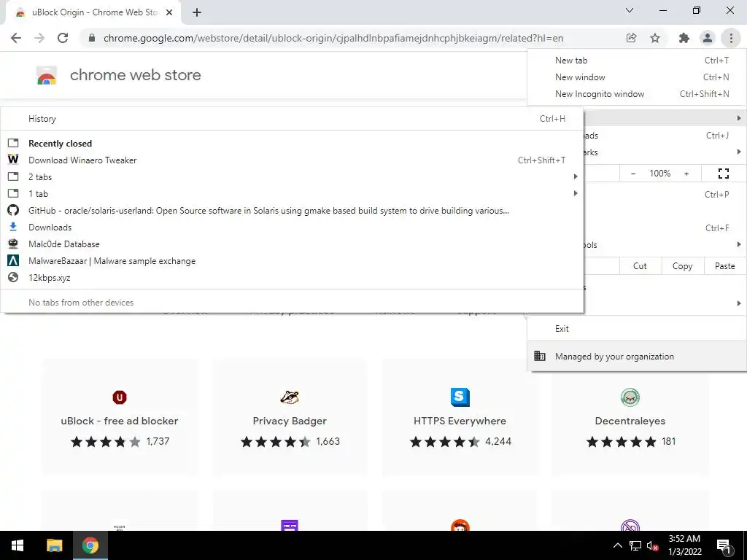
Task: Open the Windows Start menu
Action: tap(18, 545)
